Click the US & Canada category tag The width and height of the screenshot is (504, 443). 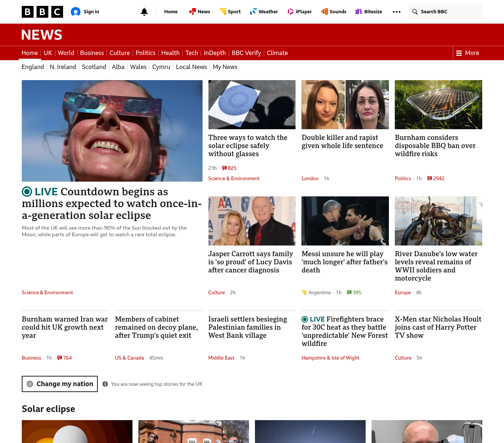point(130,358)
